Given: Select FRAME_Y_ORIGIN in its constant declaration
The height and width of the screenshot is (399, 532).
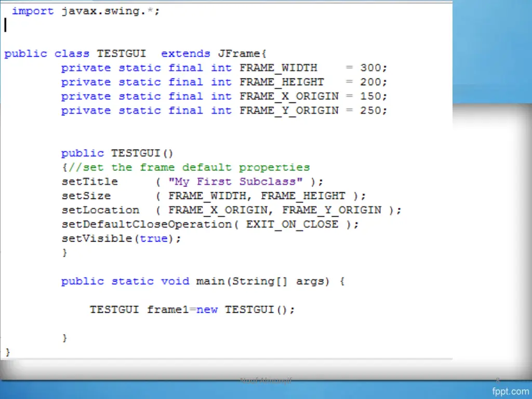Looking at the screenshot, I should coord(289,111).
